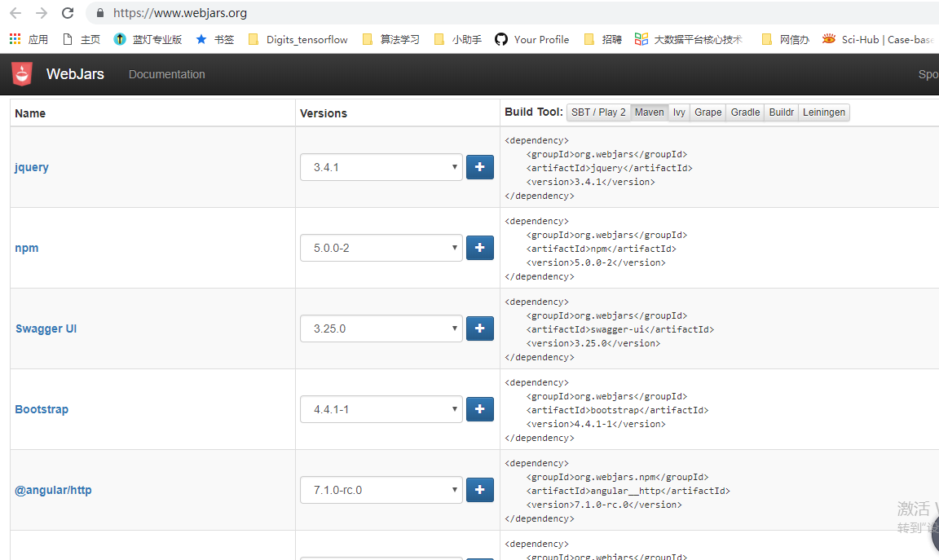Click the browser forward arrow
Image resolution: width=939 pixels, height=560 pixels.
coord(42,12)
